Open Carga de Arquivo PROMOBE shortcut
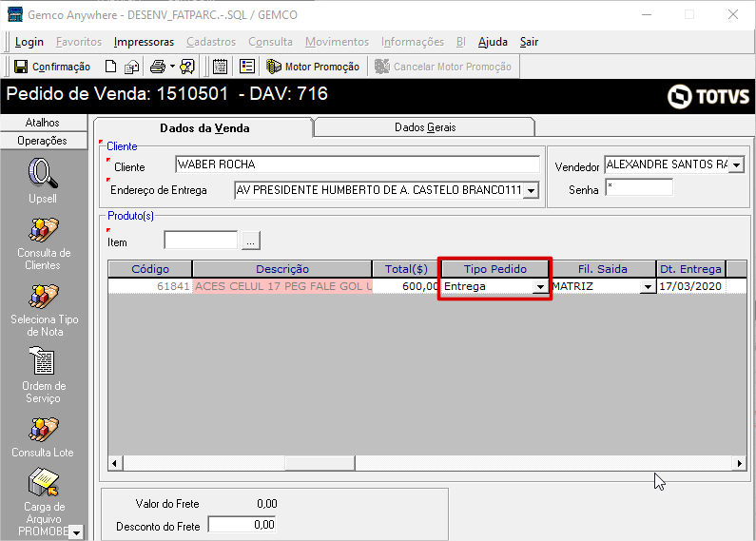The width and height of the screenshot is (756, 541). coord(44,502)
